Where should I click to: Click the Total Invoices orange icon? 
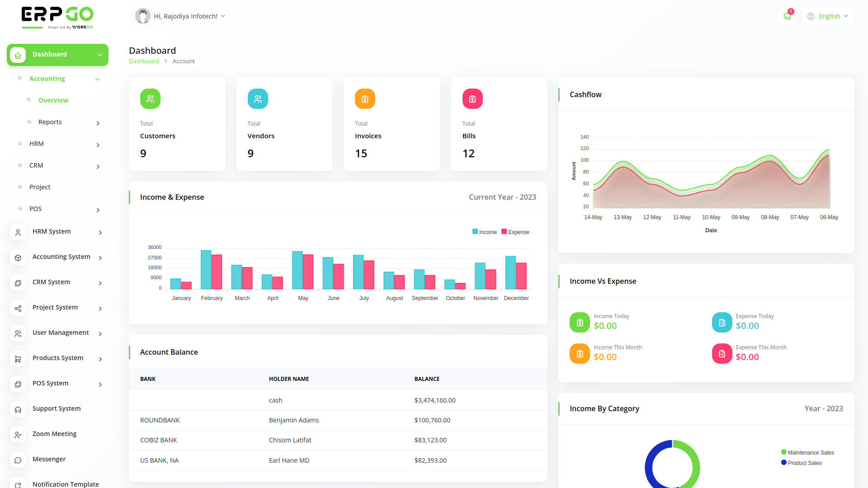pyautogui.click(x=364, y=99)
